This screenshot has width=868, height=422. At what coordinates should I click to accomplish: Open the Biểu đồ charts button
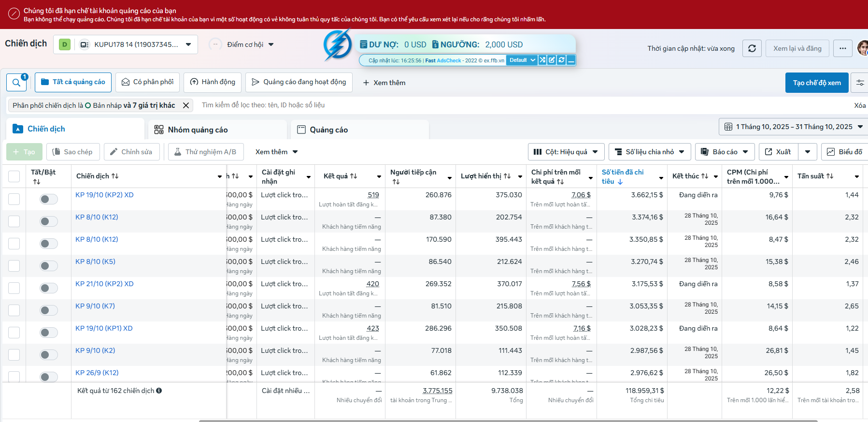845,152
